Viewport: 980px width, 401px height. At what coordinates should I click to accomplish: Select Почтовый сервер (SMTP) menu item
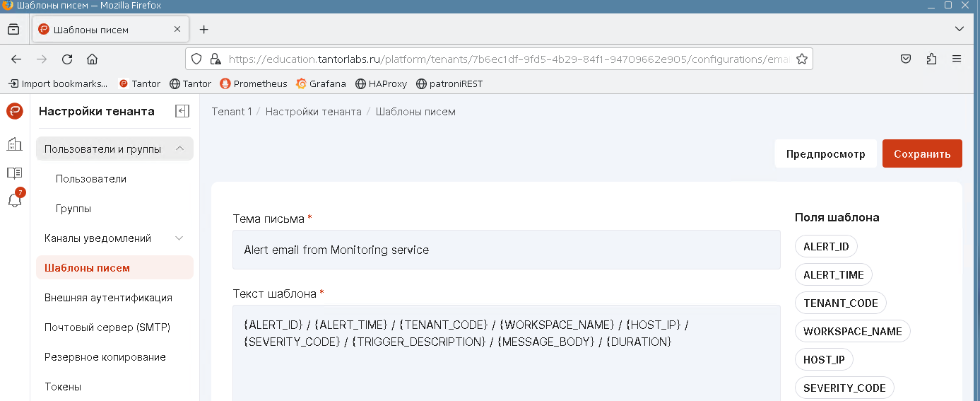point(107,327)
